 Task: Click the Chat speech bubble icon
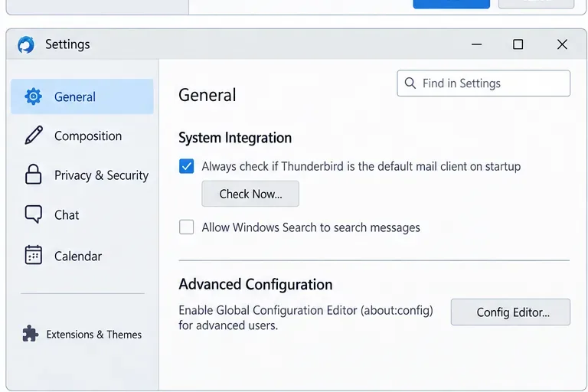pyautogui.click(x=34, y=214)
